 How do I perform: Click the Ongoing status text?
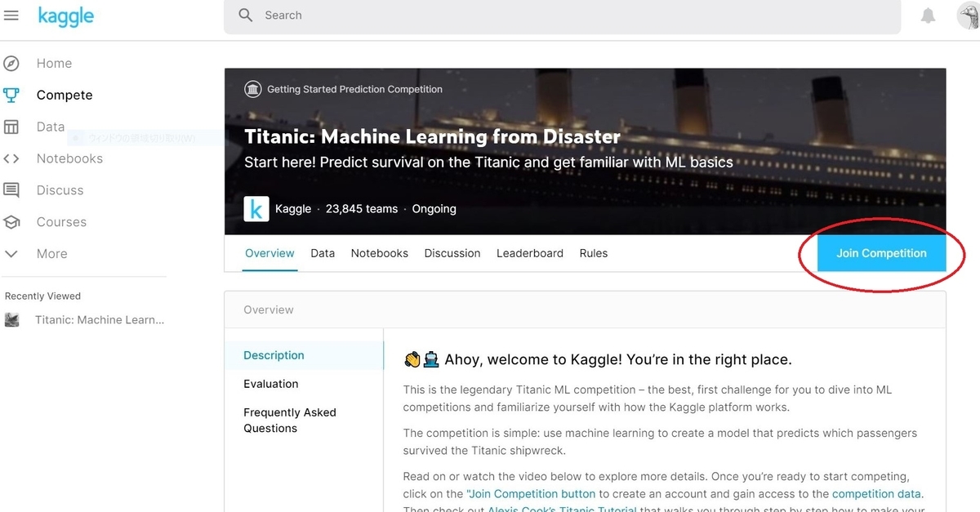[434, 209]
